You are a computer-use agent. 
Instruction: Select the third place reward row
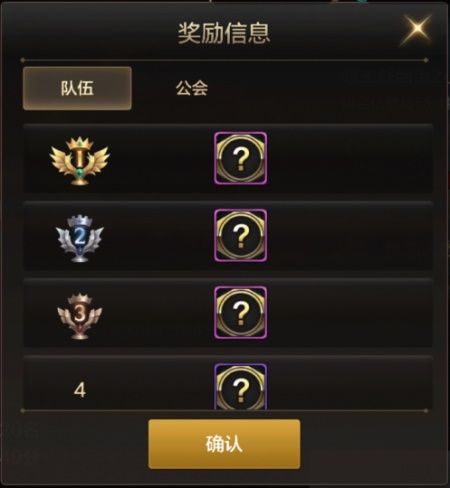click(228, 313)
